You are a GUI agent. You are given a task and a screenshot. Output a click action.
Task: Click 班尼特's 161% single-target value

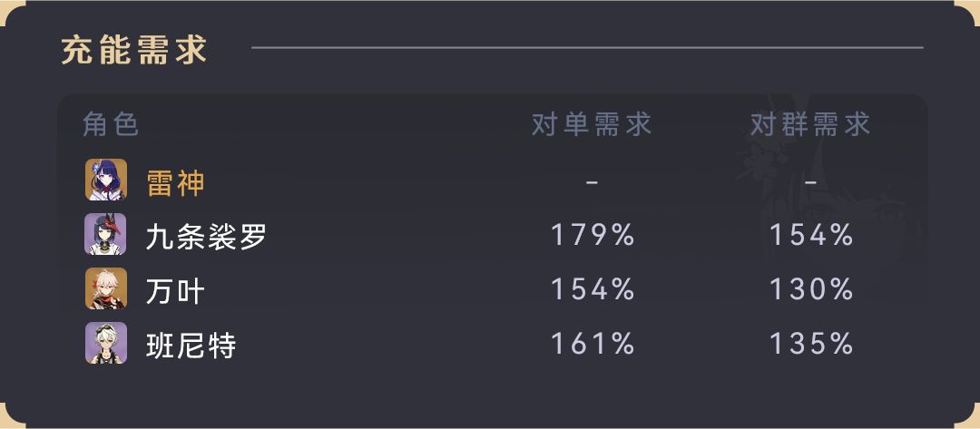(x=593, y=345)
